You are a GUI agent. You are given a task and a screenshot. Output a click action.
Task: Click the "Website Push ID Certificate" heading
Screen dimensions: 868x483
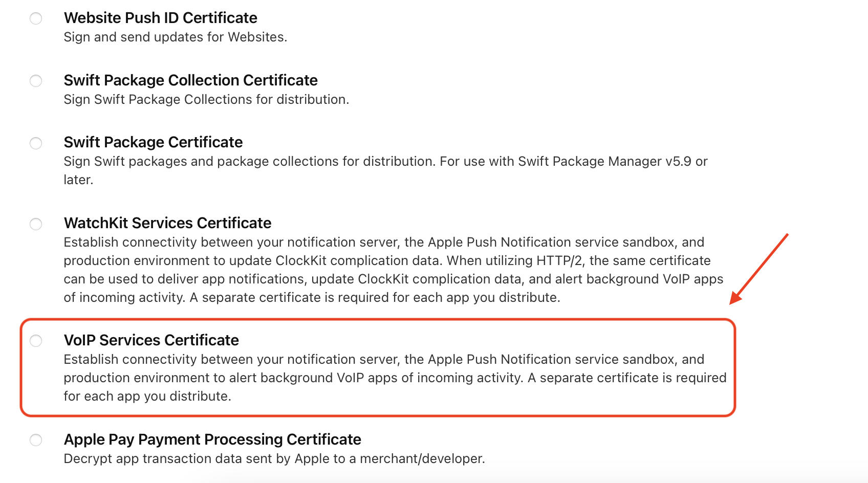tap(160, 18)
